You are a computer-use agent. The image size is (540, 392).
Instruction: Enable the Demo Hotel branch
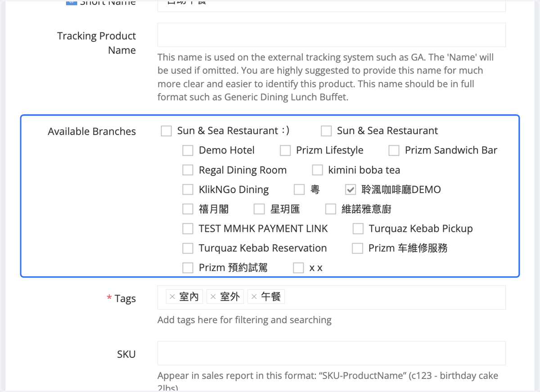[x=188, y=150]
